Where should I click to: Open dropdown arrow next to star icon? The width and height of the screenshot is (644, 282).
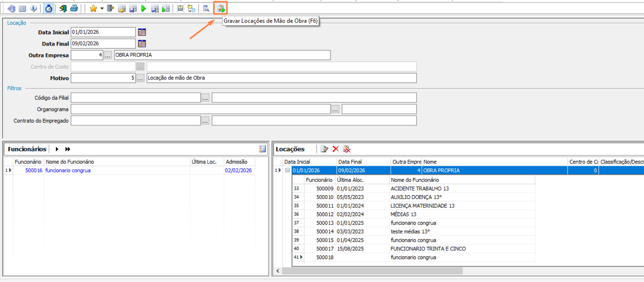[x=102, y=8]
